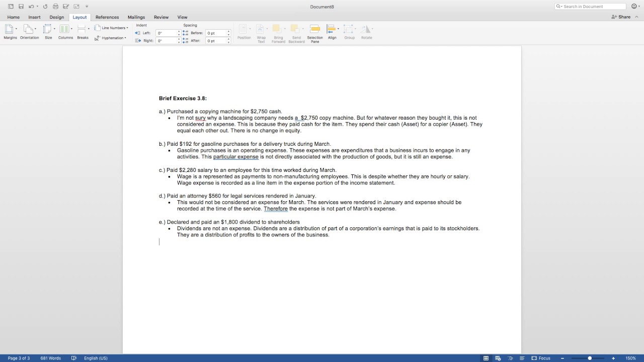Viewport: 644px width, 362px height.
Task: Switch to Outline view in status bar
Action: pyautogui.click(x=510, y=358)
